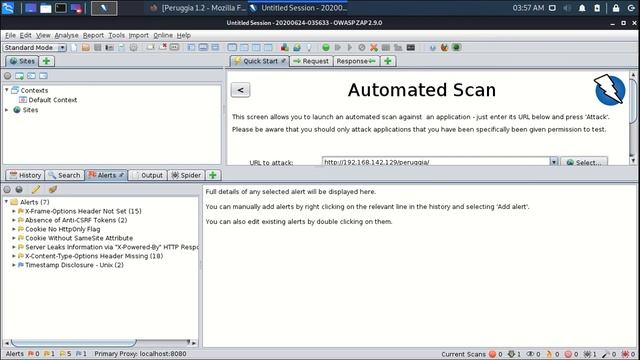Expand the Sites tree node

(x=7, y=110)
